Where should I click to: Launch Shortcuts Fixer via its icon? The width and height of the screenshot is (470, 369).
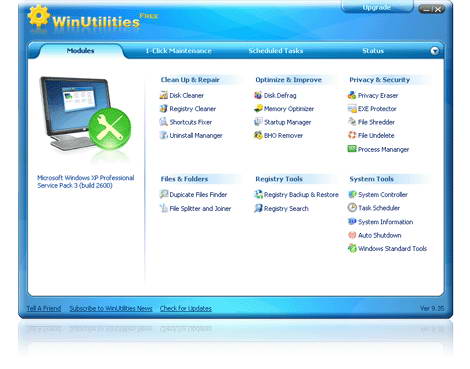[163, 122]
